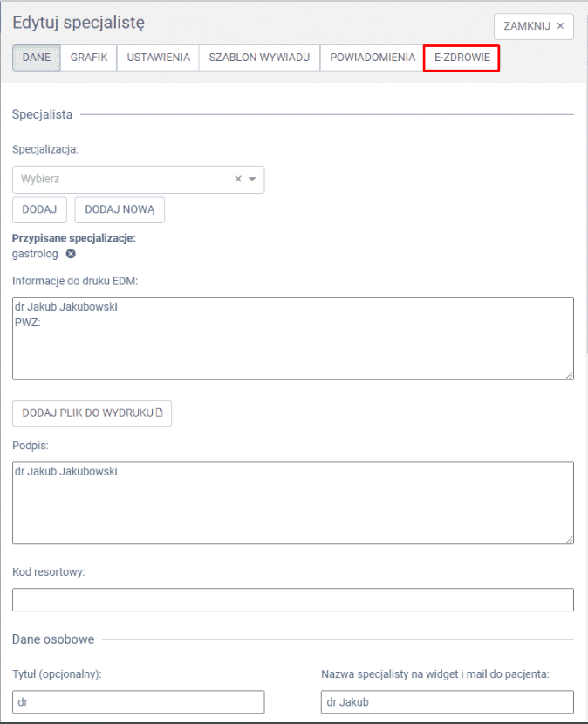Screen dimensions: 588x724
Task: Close the dialog with Zamknij button
Action: point(534,26)
